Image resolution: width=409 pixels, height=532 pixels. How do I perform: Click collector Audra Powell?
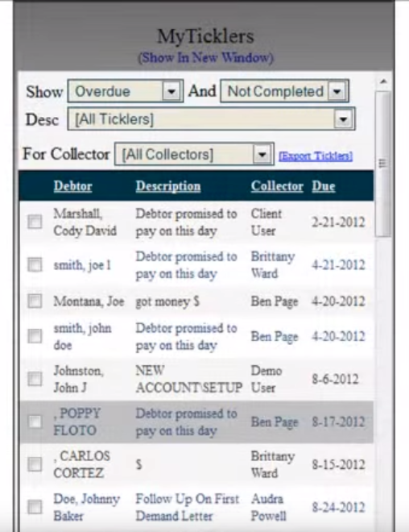(268, 508)
